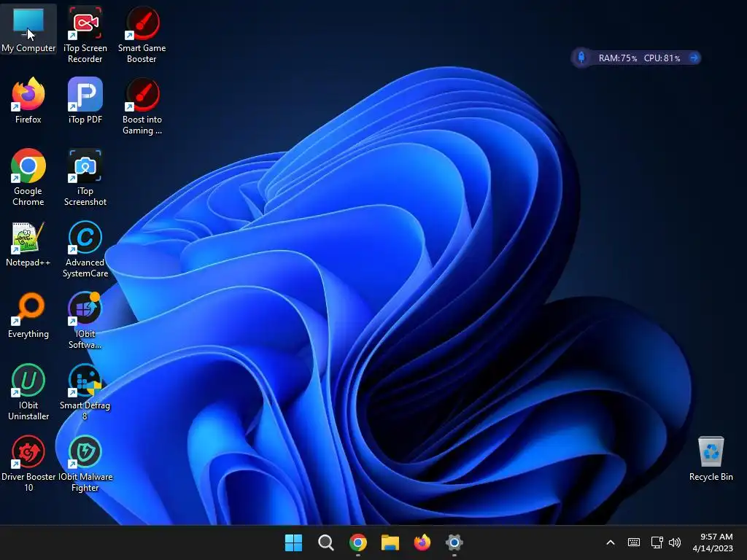Open network status tray icon
747x560 pixels.
[x=657, y=542]
